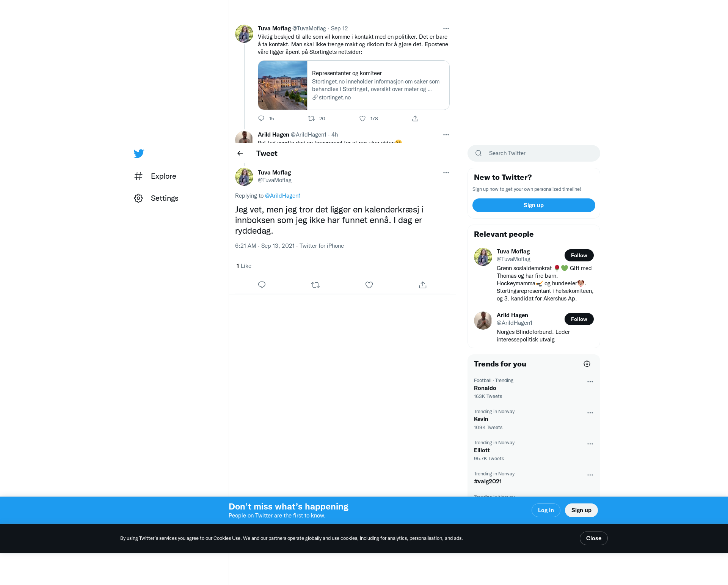Share the main kalenderkræsj tweet
728x585 pixels.
[x=423, y=285]
